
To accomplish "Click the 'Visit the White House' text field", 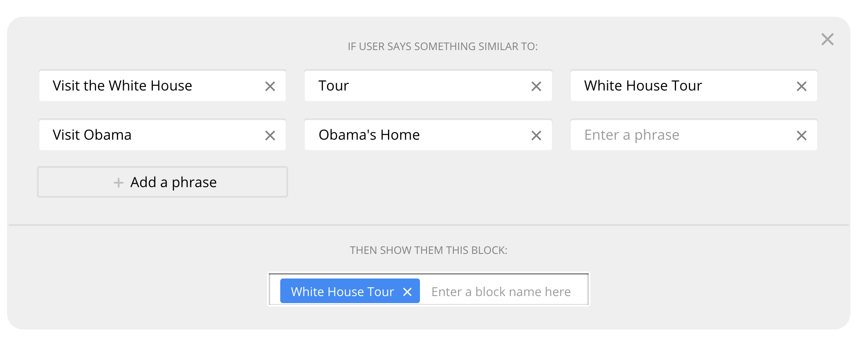I will (x=149, y=86).
